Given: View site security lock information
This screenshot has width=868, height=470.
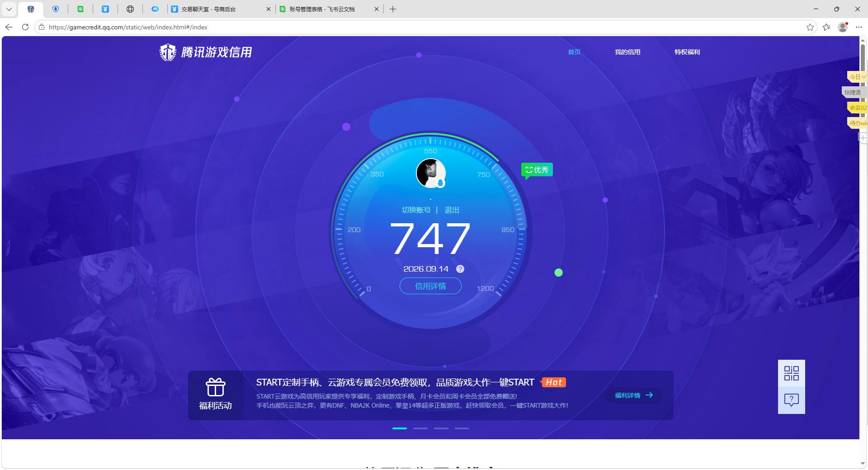Looking at the screenshot, I should (42, 27).
